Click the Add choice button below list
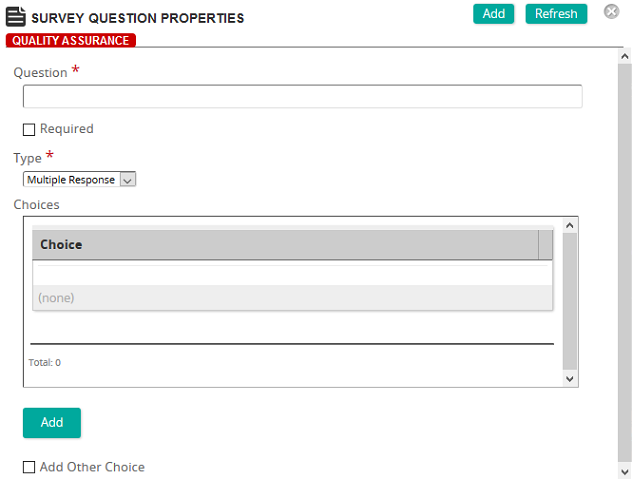Image resolution: width=632 pixels, height=485 pixels. coord(52,423)
